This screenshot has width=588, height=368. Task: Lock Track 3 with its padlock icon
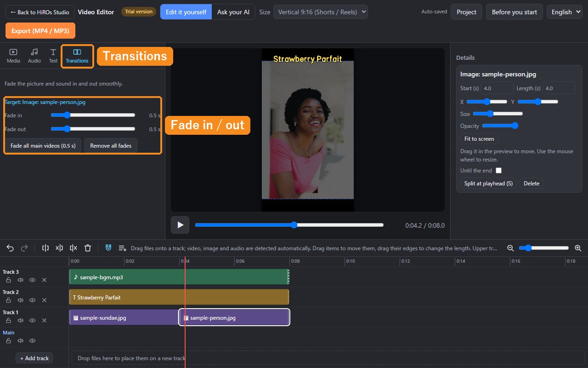9,280
